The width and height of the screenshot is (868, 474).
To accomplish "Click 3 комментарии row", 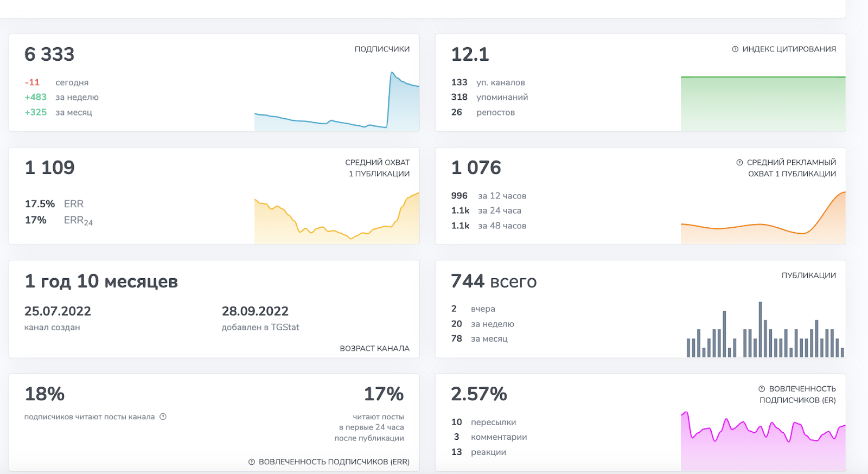I will (x=490, y=437).
